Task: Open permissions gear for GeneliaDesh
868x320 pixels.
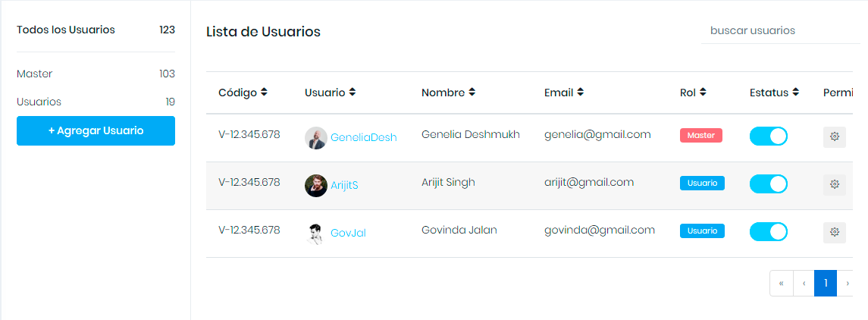Action: [834, 136]
